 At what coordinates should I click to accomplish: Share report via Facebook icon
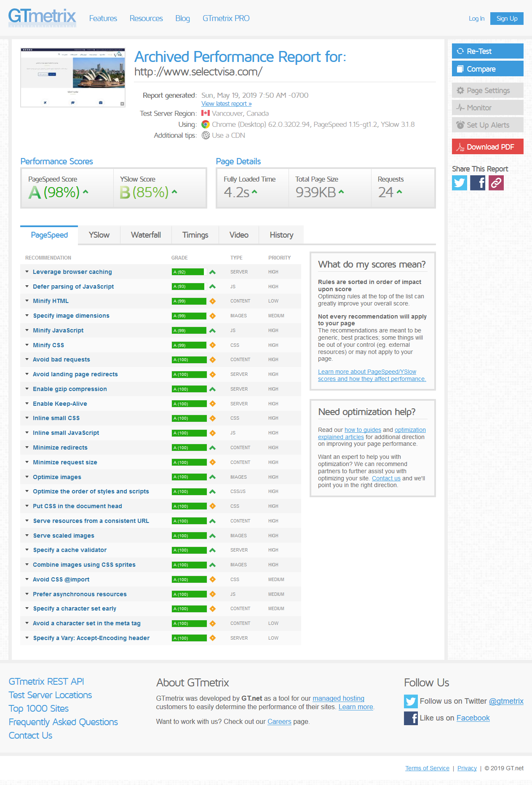(478, 183)
